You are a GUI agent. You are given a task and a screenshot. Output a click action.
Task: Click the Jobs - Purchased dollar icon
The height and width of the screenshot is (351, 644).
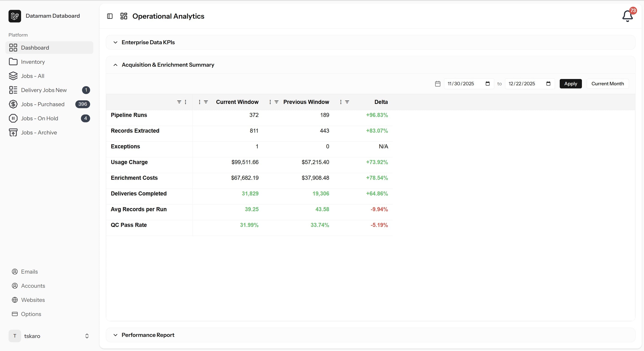pos(13,104)
